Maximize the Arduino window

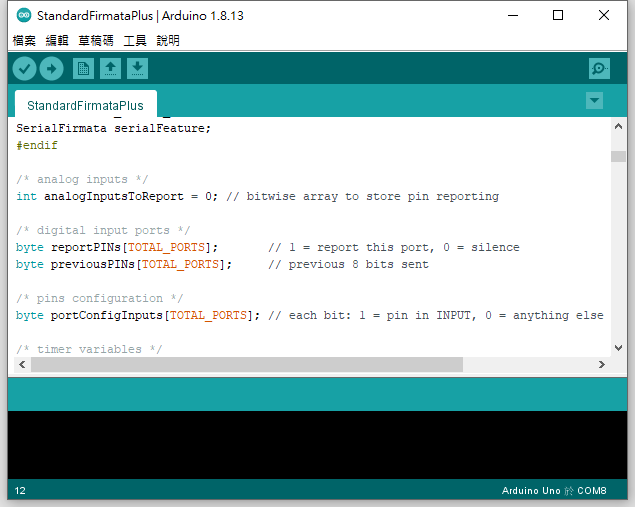click(x=558, y=15)
